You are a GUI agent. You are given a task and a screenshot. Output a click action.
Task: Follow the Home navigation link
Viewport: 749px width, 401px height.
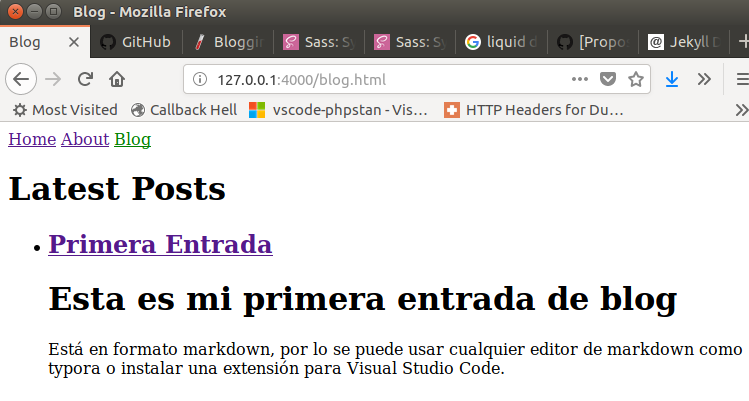pos(32,140)
